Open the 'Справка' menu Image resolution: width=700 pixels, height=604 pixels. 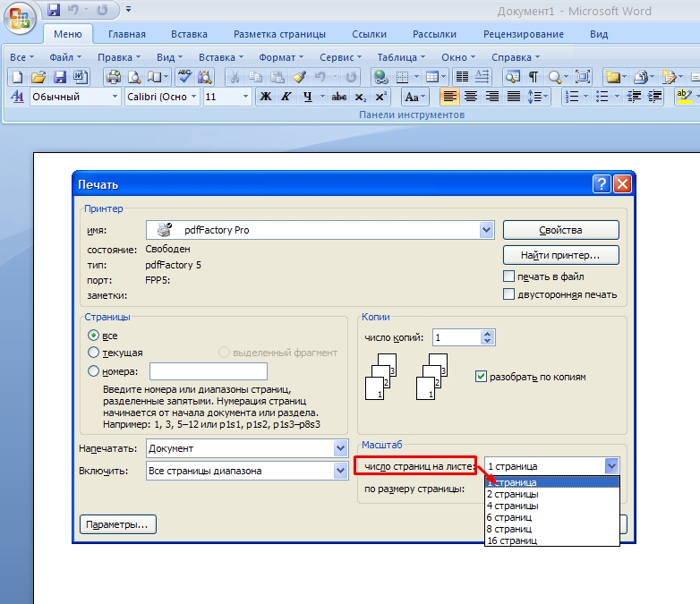[516, 57]
